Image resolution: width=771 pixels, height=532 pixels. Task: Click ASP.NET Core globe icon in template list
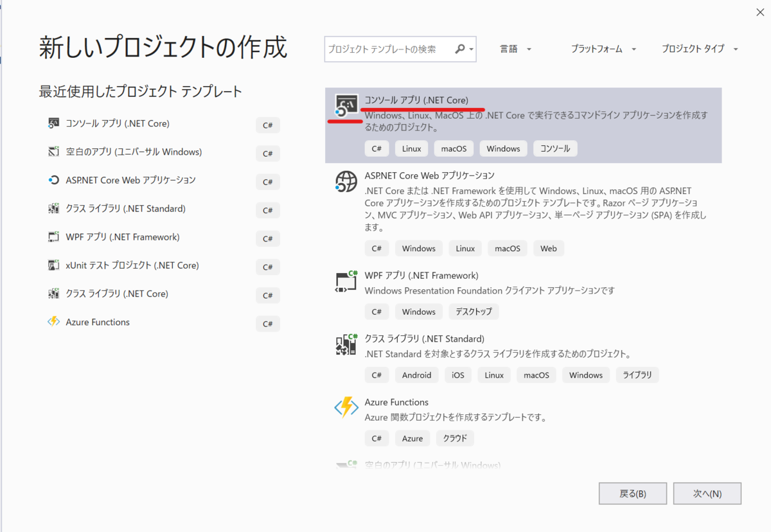pos(346,181)
